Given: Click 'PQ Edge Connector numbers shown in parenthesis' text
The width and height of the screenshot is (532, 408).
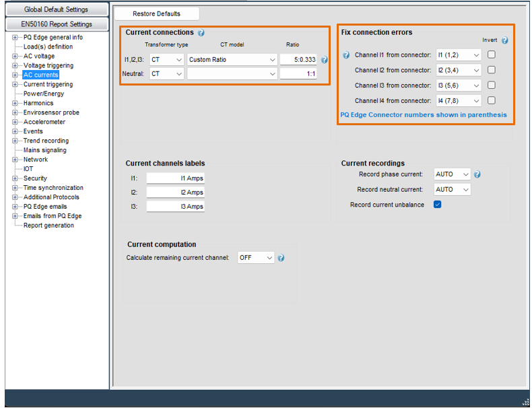Looking at the screenshot, I should pos(424,115).
